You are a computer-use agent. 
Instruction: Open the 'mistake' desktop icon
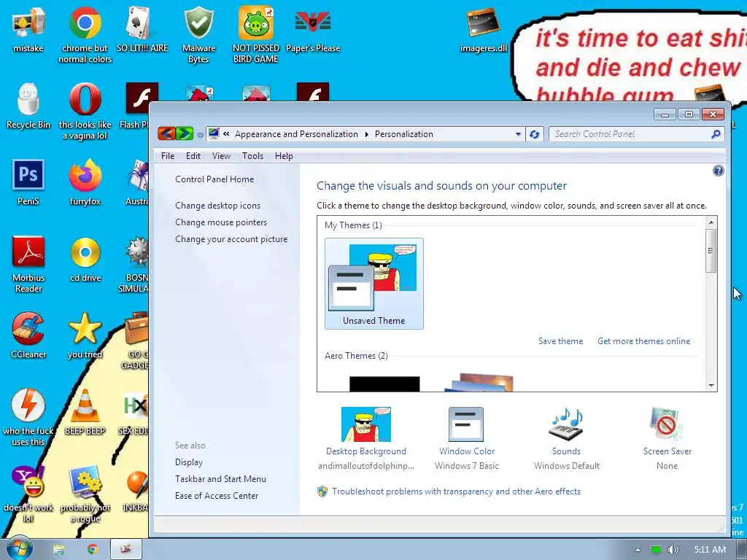[x=28, y=29]
